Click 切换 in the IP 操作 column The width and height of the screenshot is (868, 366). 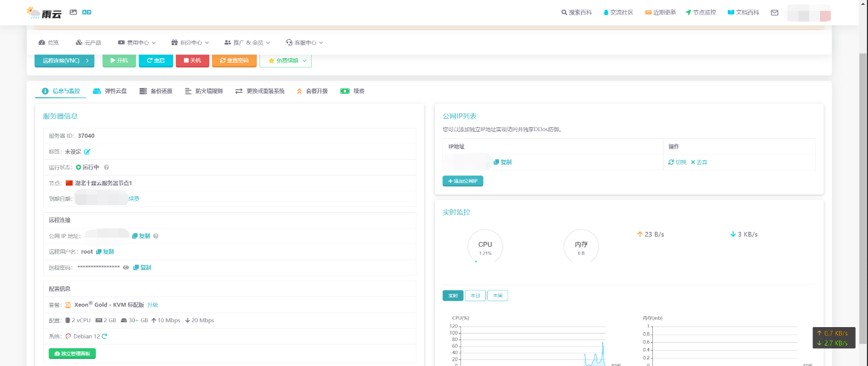click(x=678, y=162)
